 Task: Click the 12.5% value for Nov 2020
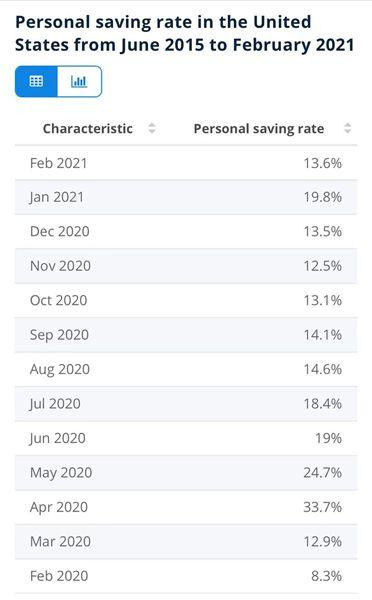click(323, 266)
